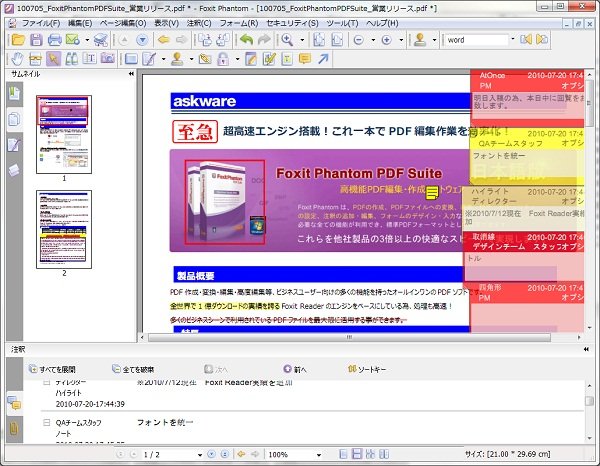
Task: Click 前へ to go to the previous comment
Action: click(295, 369)
